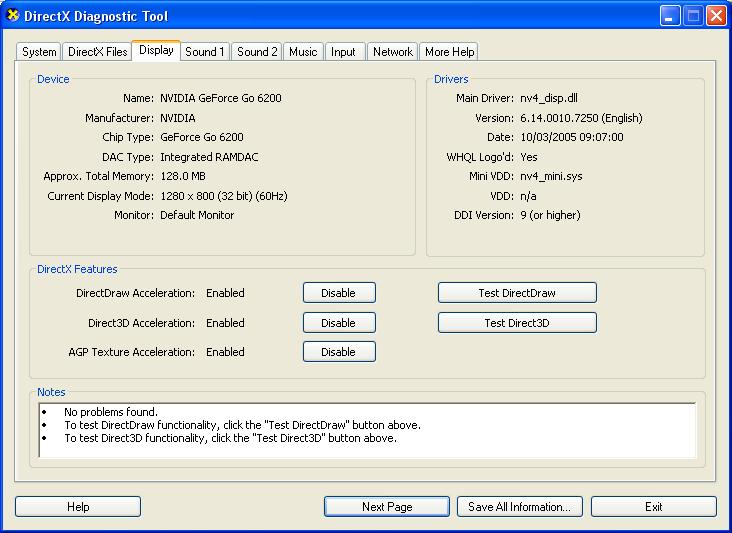Image resolution: width=732 pixels, height=533 pixels.
Task: View the More Help tab
Action: (x=449, y=52)
